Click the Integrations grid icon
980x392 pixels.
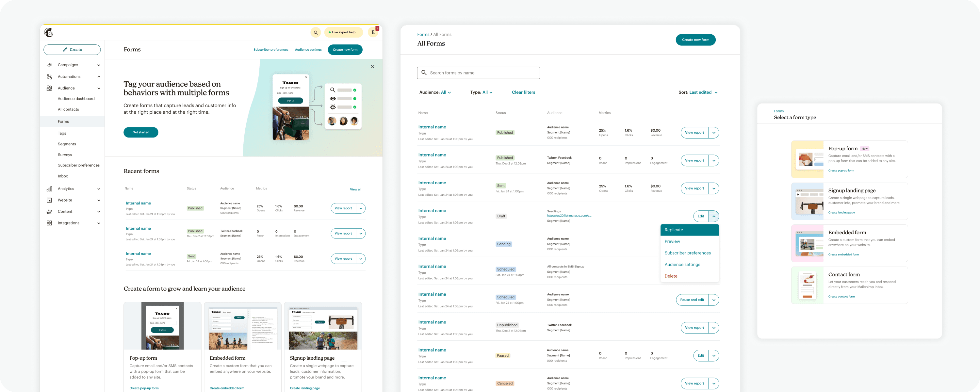point(49,223)
